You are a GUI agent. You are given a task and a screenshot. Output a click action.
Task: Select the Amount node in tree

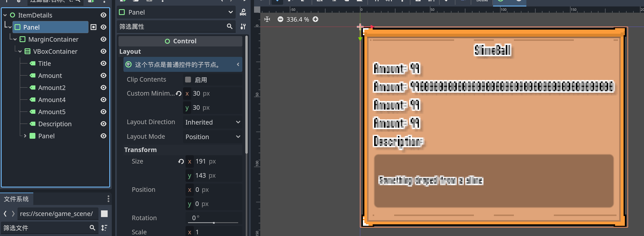[50, 75]
